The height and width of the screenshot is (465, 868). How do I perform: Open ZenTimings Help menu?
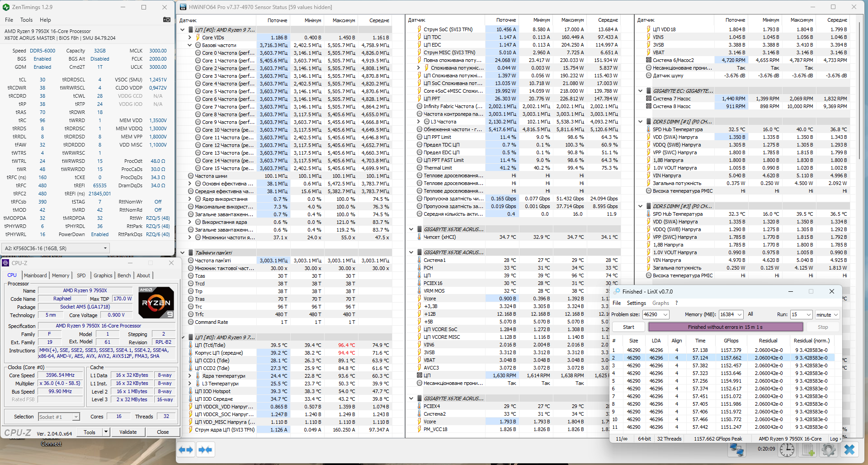(45, 20)
